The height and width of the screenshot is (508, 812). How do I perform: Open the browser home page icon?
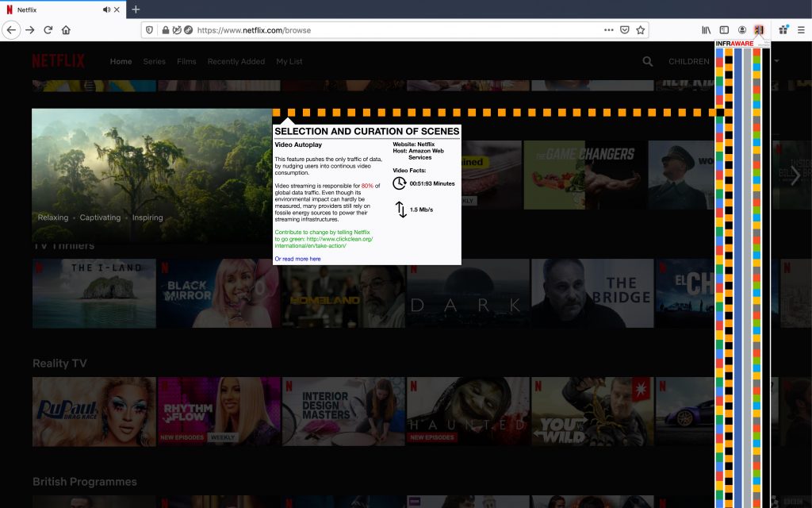point(66,30)
